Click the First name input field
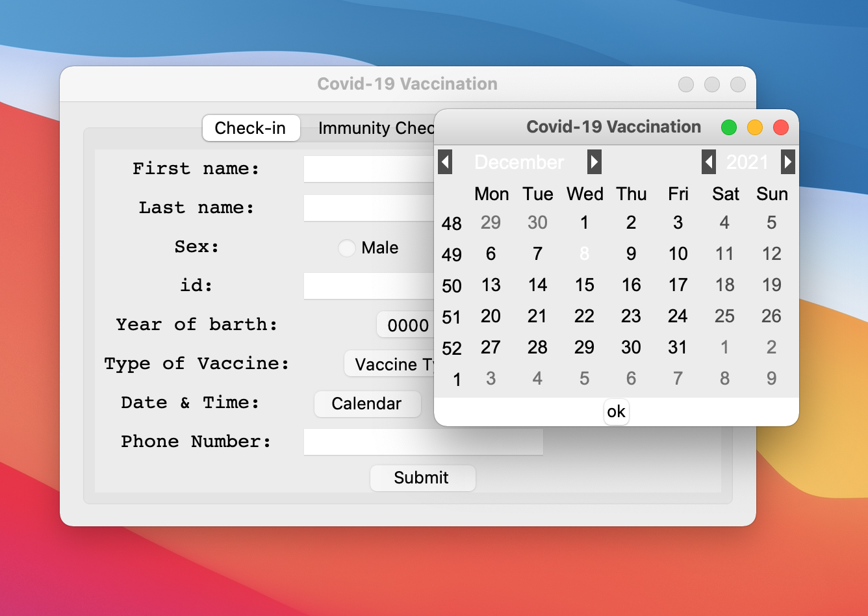 click(368, 169)
